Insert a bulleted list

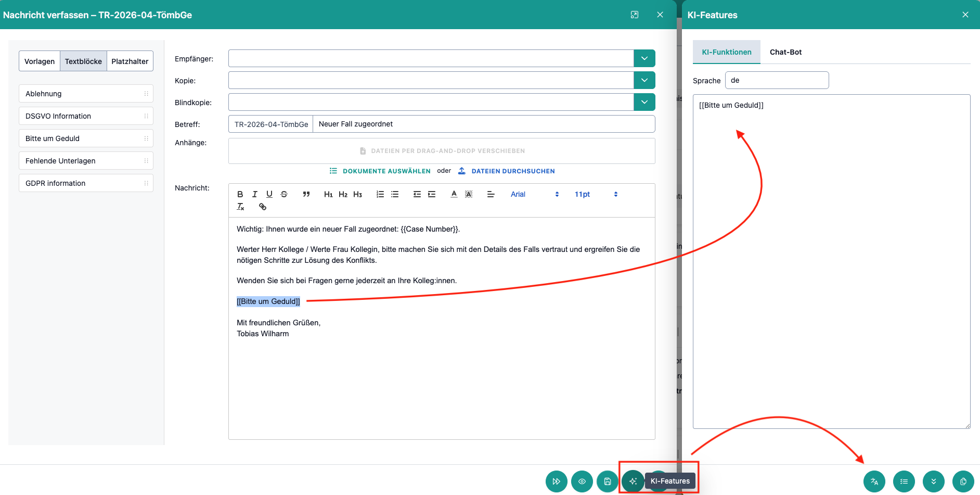tap(395, 194)
